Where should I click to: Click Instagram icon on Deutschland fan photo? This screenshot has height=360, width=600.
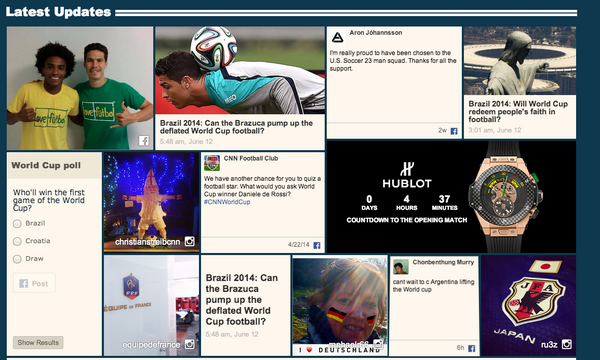pyautogui.click(x=378, y=343)
